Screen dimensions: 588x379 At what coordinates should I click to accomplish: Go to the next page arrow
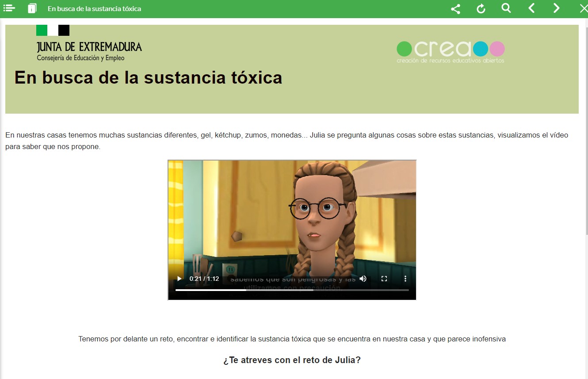point(557,8)
